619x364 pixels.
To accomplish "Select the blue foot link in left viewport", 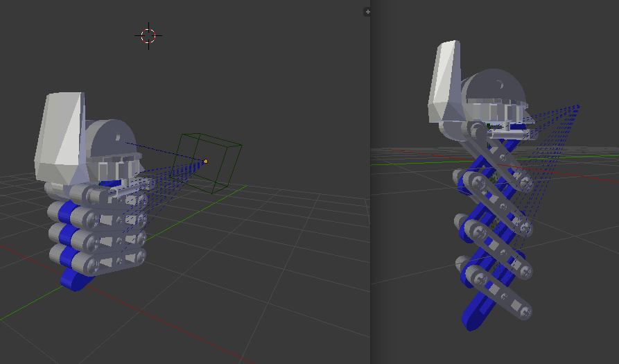I will pyautogui.click(x=75, y=279).
